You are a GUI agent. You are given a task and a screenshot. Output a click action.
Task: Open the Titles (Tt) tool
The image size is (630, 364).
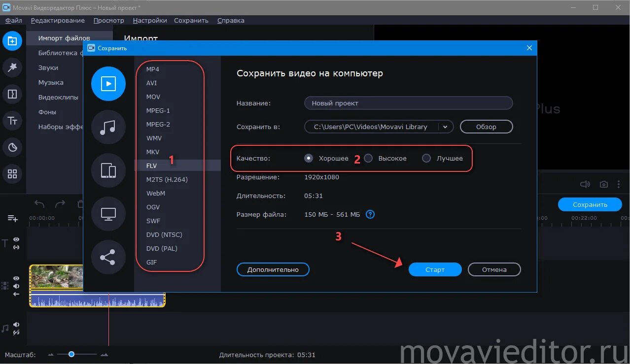(12, 121)
